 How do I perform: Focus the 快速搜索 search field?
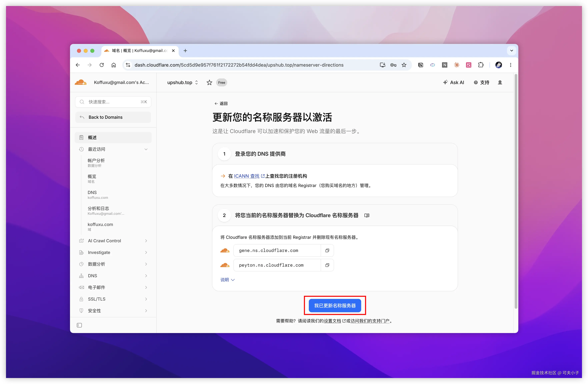(113, 102)
